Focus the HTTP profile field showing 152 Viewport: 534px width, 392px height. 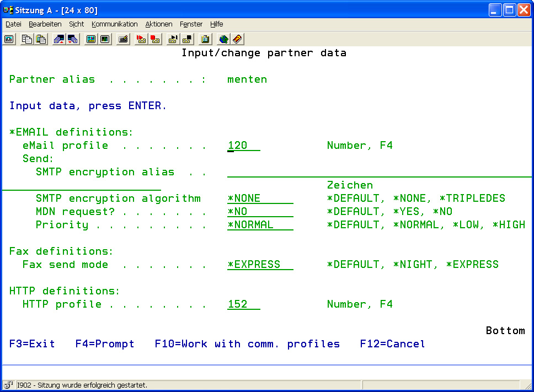(x=243, y=304)
